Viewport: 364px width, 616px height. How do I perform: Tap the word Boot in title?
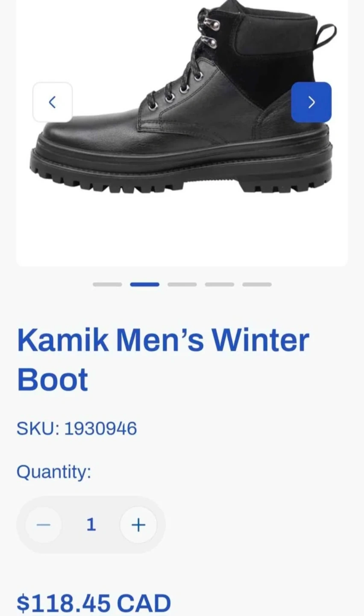click(53, 380)
